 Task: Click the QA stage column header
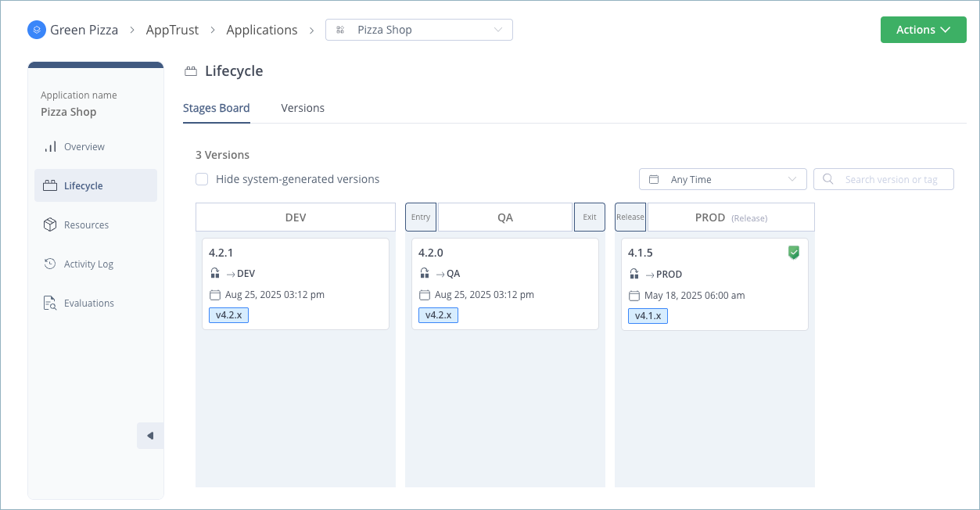click(505, 217)
